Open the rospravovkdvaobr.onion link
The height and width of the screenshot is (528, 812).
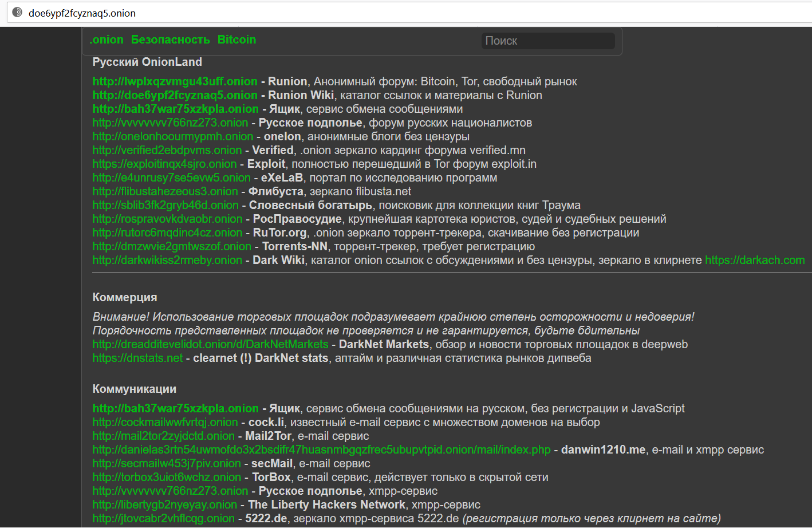point(168,219)
